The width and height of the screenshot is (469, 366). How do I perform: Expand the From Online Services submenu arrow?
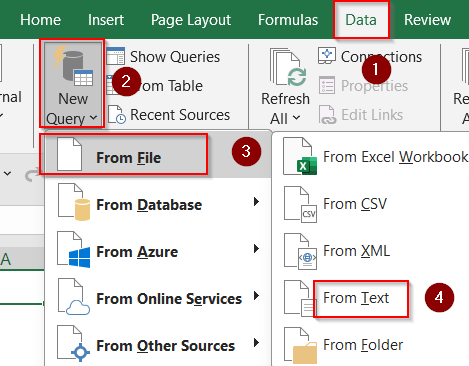pyautogui.click(x=256, y=295)
